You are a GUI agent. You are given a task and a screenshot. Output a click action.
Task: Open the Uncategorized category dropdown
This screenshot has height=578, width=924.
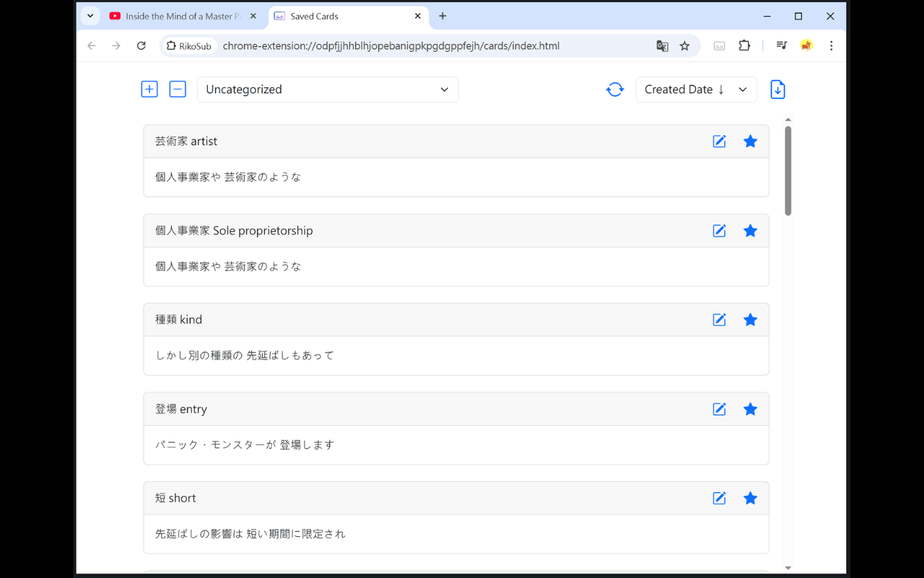(x=328, y=90)
